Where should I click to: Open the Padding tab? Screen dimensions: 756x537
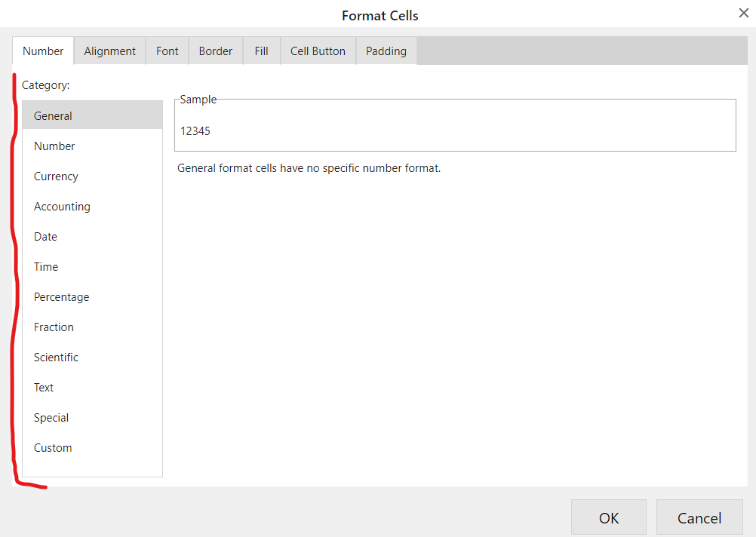point(386,51)
